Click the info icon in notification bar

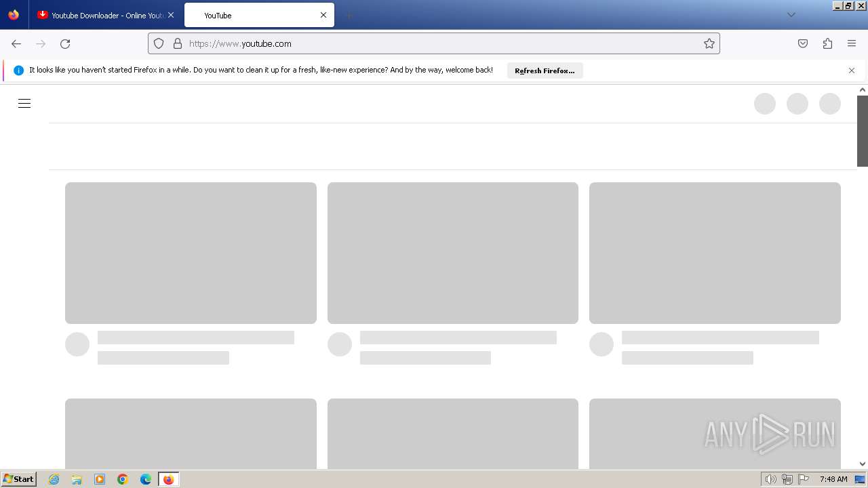[x=18, y=70]
